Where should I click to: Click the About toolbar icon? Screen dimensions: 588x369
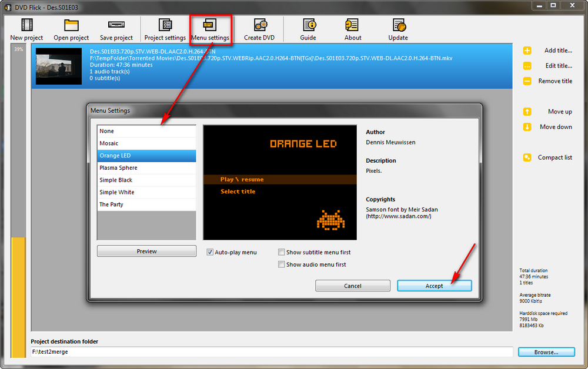tap(353, 25)
